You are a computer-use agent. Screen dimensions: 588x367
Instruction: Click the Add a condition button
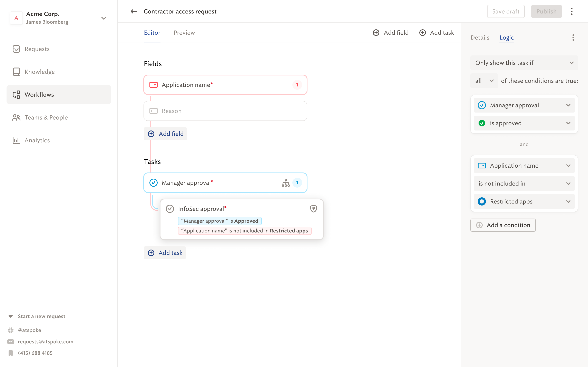tap(503, 225)
